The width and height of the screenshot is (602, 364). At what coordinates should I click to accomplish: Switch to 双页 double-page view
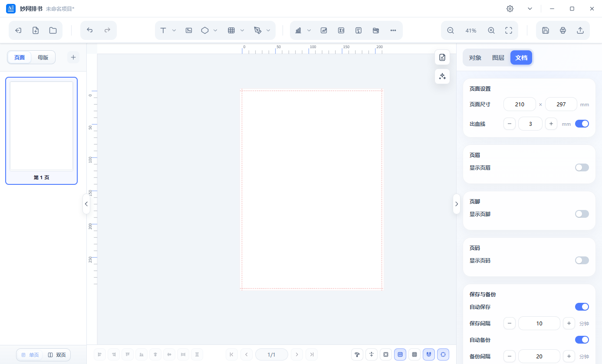tap(57, 355)
